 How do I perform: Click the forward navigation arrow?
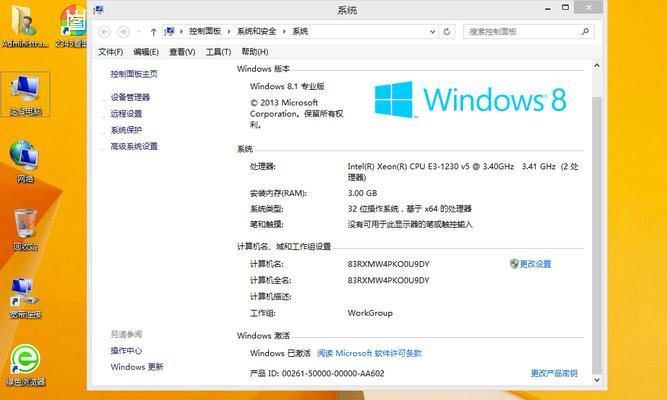click(123, 31)
